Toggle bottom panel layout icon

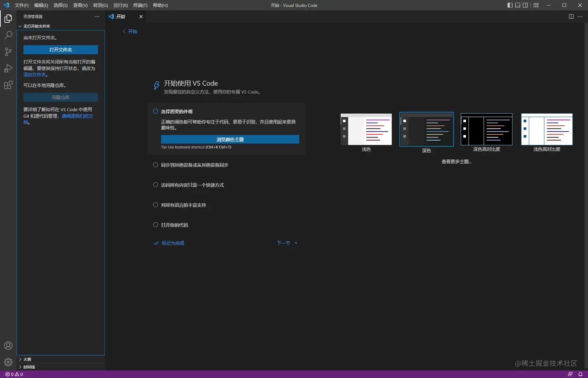518,5
